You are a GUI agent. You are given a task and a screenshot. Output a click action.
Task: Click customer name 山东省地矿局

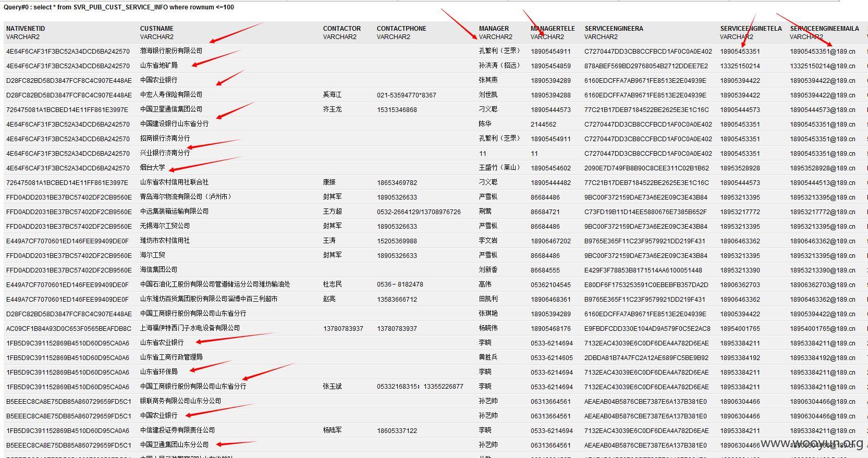[158, 65]
